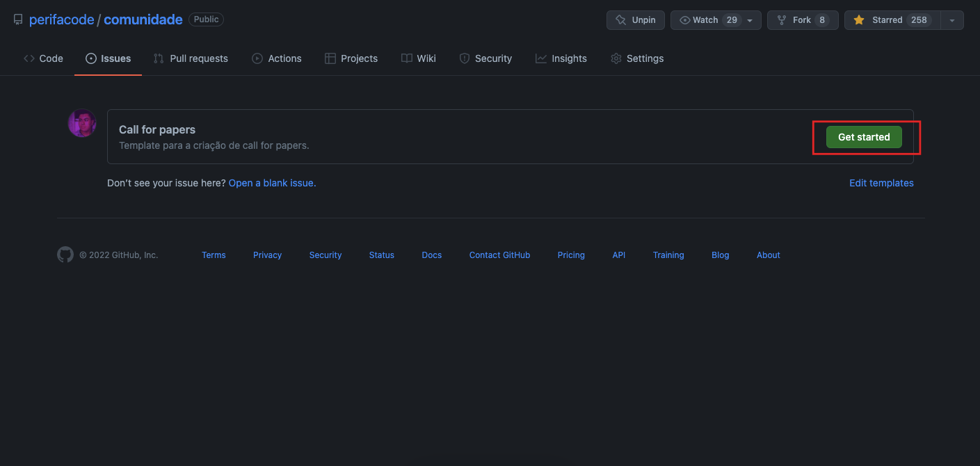Image resolution: width=980 pixels, height=466 pixels.
Task: Open the Projects tab
Action: click(x=351, y=58)
